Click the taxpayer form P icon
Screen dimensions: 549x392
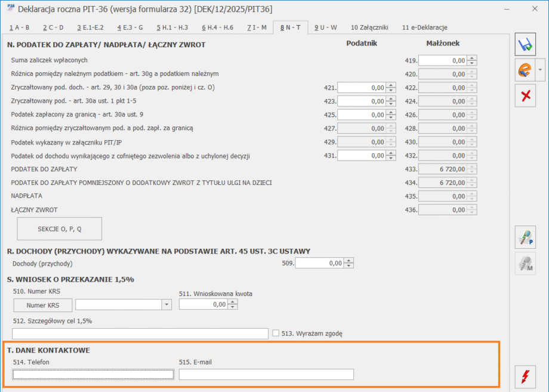click(x=525, y=237)
